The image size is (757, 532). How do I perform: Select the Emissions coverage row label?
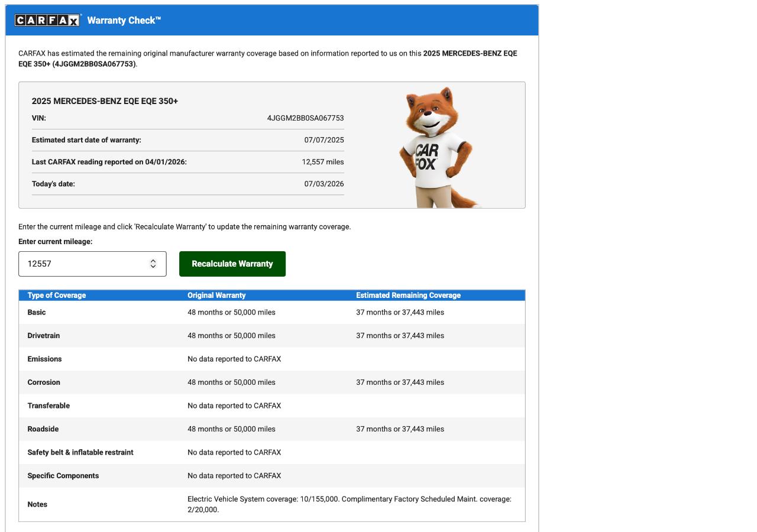tap(44, 359)
